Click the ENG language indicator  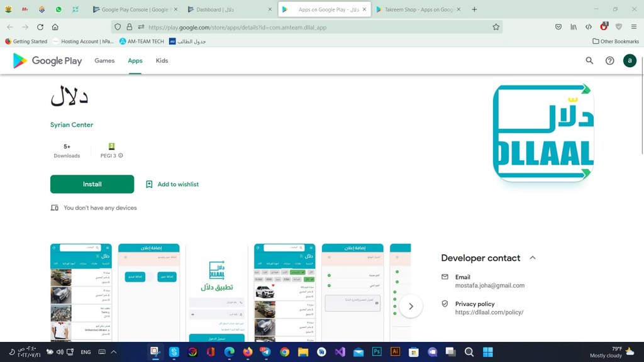click(86, 352)
